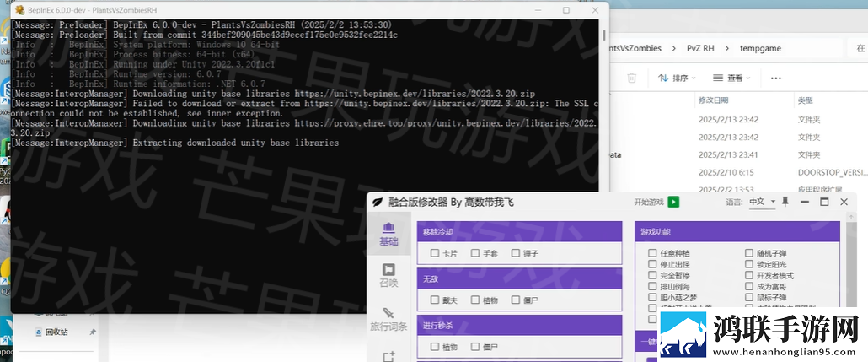Click the BepInEx console vertical scrollbar
The height and width of the screenshot is (362, 868).
[x=603, y=35]
